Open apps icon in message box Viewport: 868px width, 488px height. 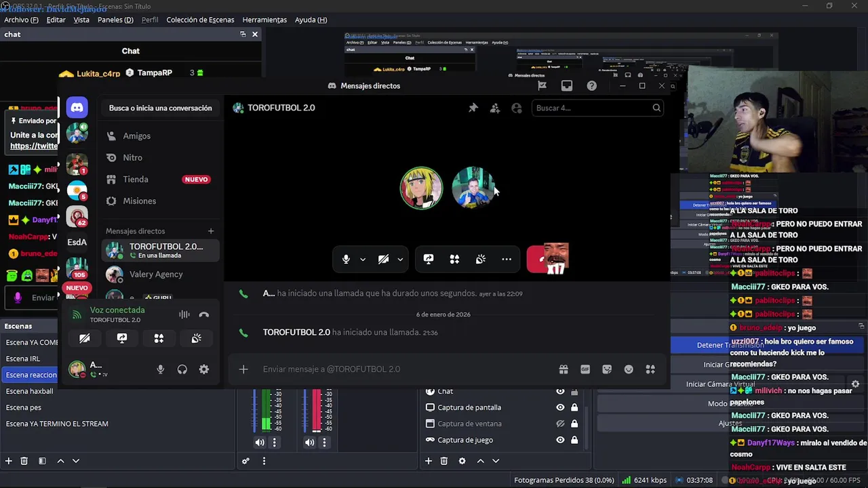[650, 369]
